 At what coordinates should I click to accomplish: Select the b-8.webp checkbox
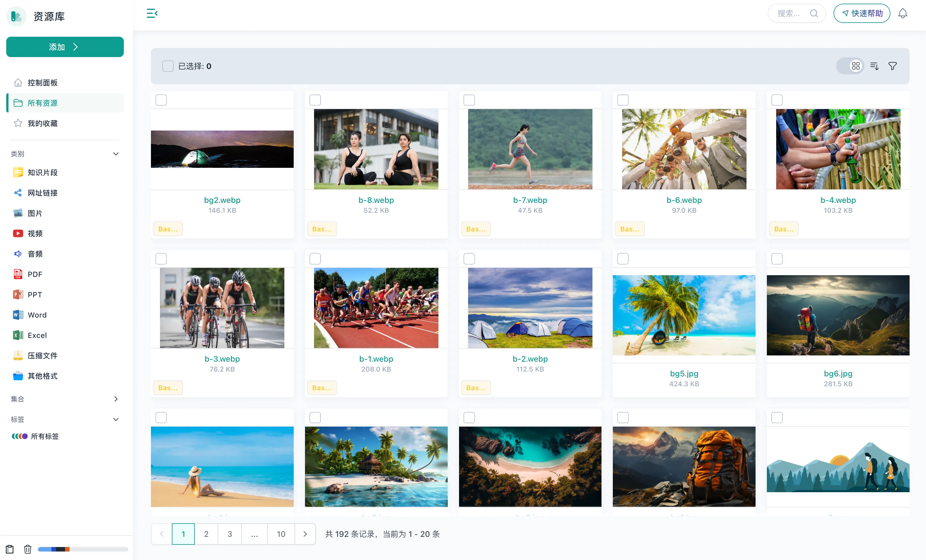point(315,100)
